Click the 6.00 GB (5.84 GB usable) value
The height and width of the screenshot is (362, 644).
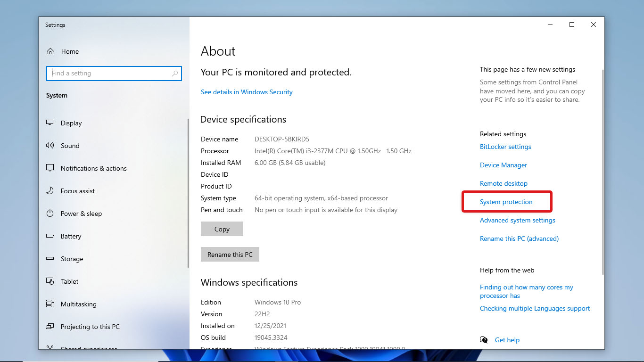pyautogui.click(x=290, y=163)
